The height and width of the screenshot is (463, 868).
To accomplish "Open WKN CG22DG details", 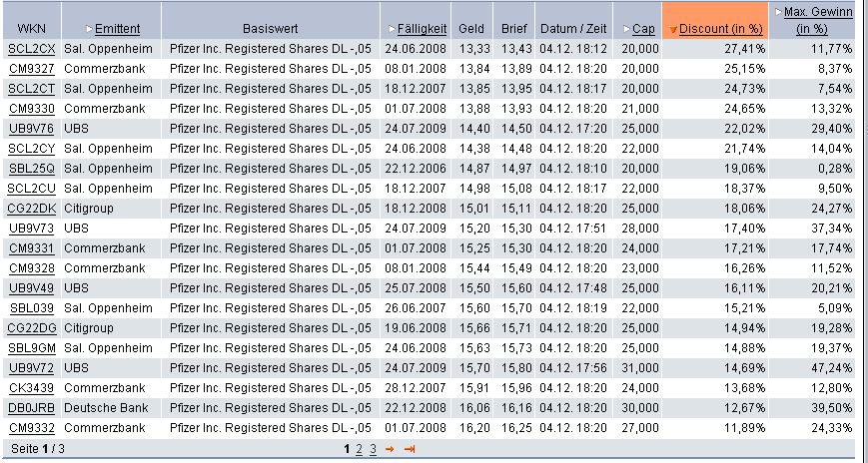I will click(32, 328).
